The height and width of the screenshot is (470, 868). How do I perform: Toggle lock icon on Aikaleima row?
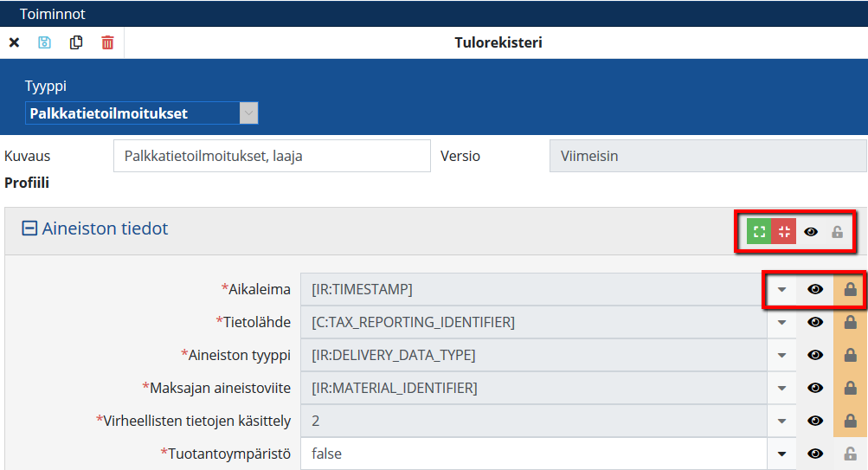pos(850,290)
